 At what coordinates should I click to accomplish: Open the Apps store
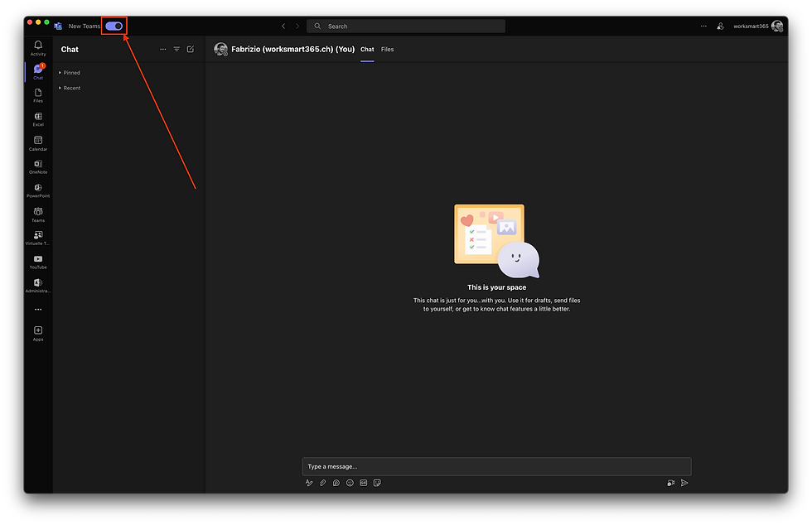(38, 334)
